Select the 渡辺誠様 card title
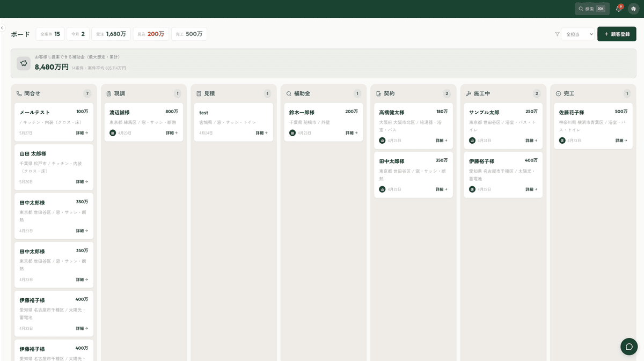 click(x=120, y=113)
